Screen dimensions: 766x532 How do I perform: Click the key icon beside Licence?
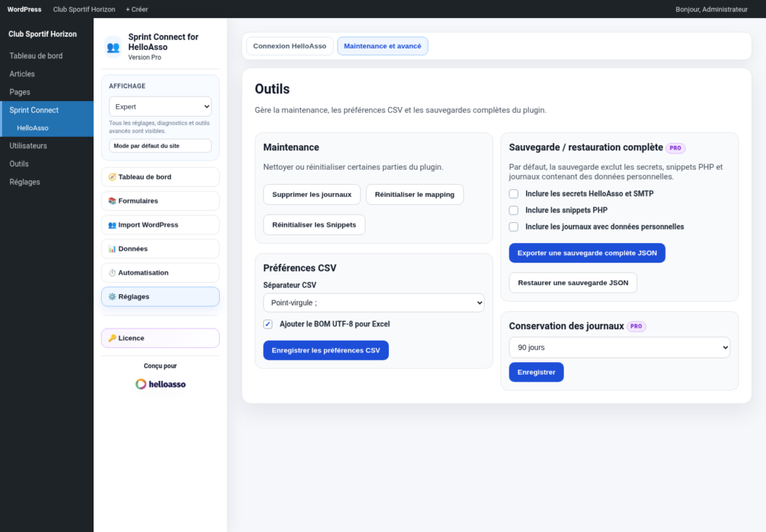pyautogui.click(x=112, y=338)
